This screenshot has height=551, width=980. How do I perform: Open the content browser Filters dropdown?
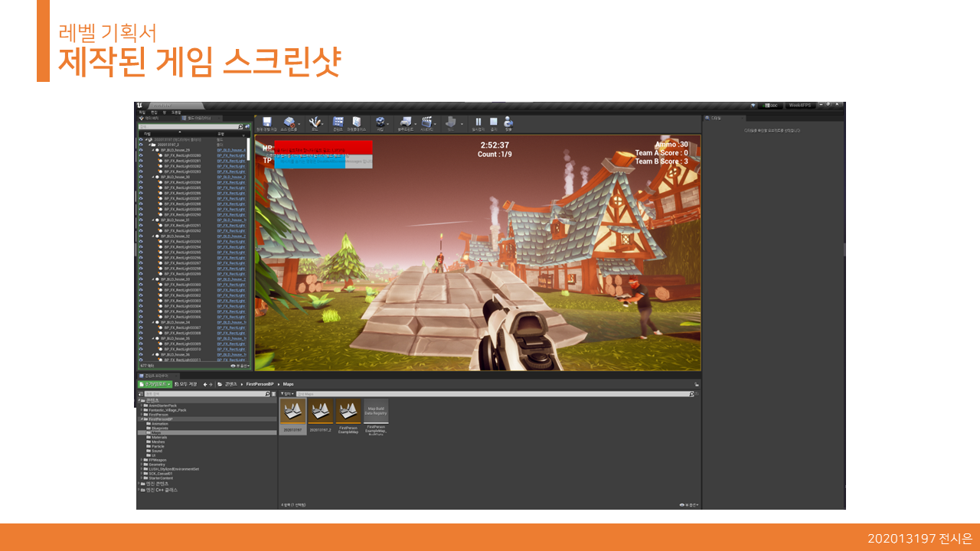287,394
